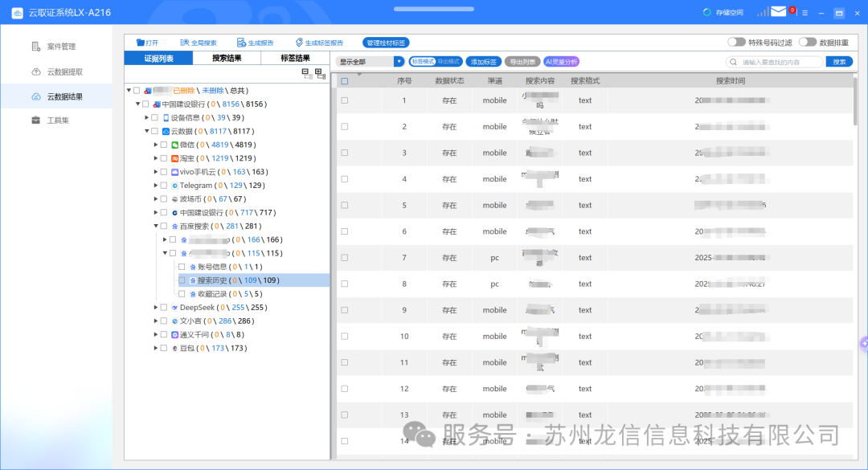The image size is (868, 470).
Task: Click the 云取证系统 app logo icon
Action: click(x=17, y=13)
